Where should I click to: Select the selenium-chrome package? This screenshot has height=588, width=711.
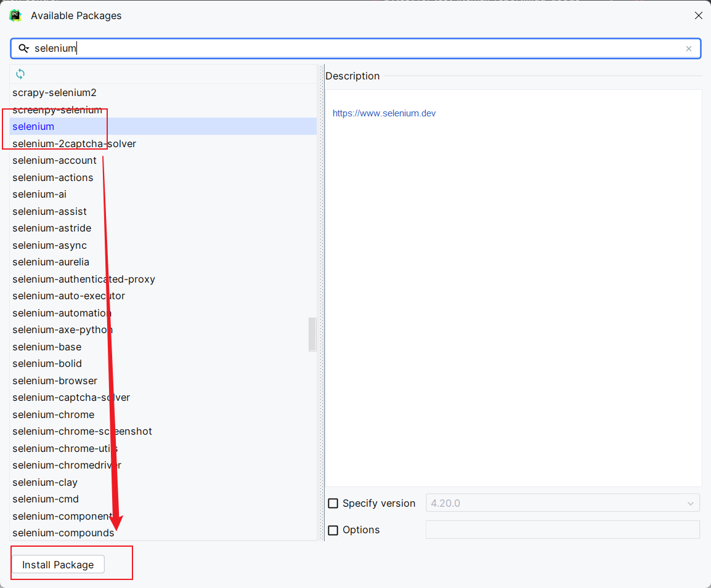click(x=163, y=414)
